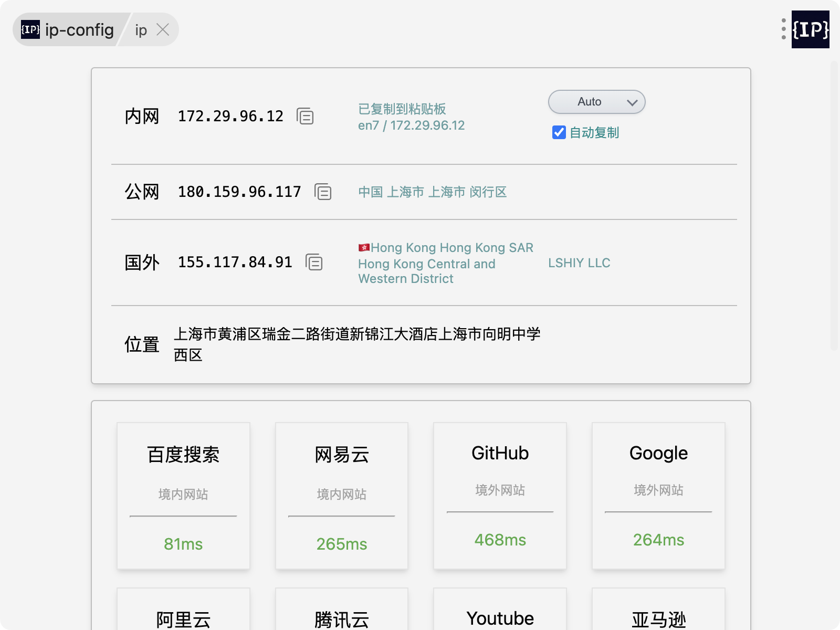This screenshot has height=630, width=840.
Task: Click the 网易云 speed test card
Action: point(341,496)
